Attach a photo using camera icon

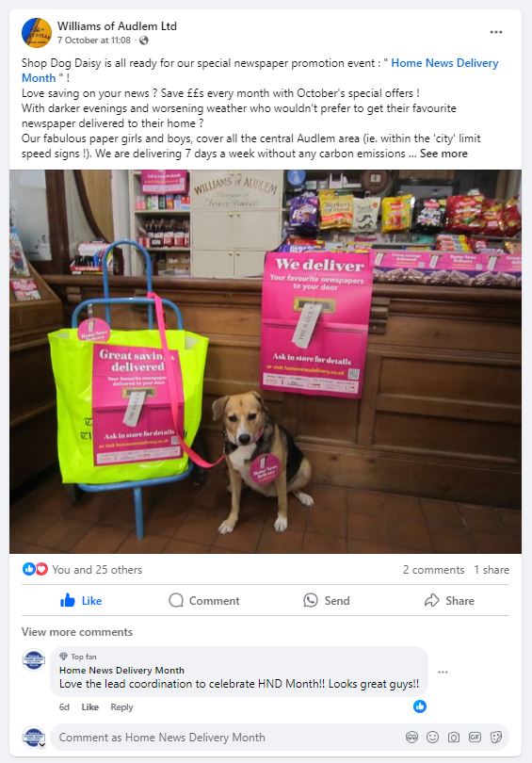[454, 738]
